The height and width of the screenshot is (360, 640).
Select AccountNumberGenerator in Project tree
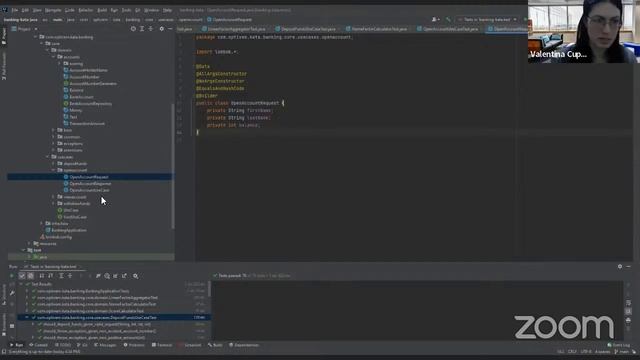coord(93,83)
